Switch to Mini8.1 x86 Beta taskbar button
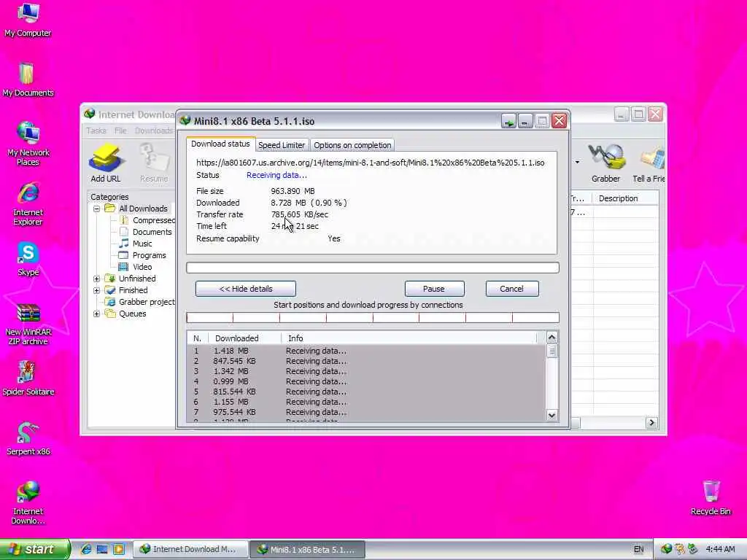This screenshot has width=747, height=560. (x=307, y=549)
